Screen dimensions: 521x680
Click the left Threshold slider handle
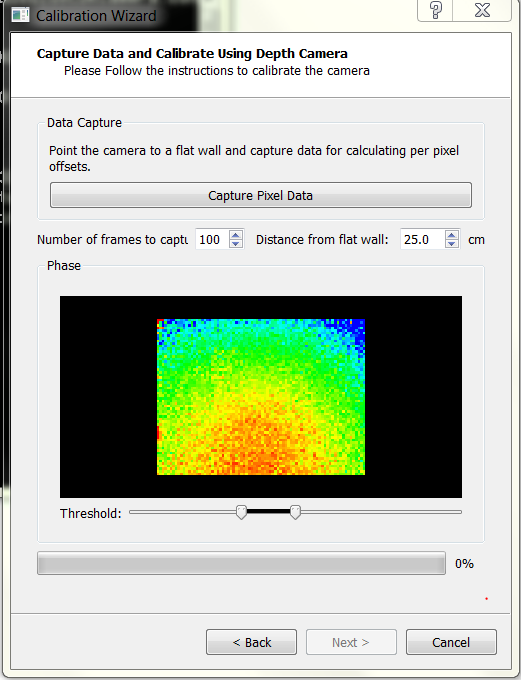[241, 512]
